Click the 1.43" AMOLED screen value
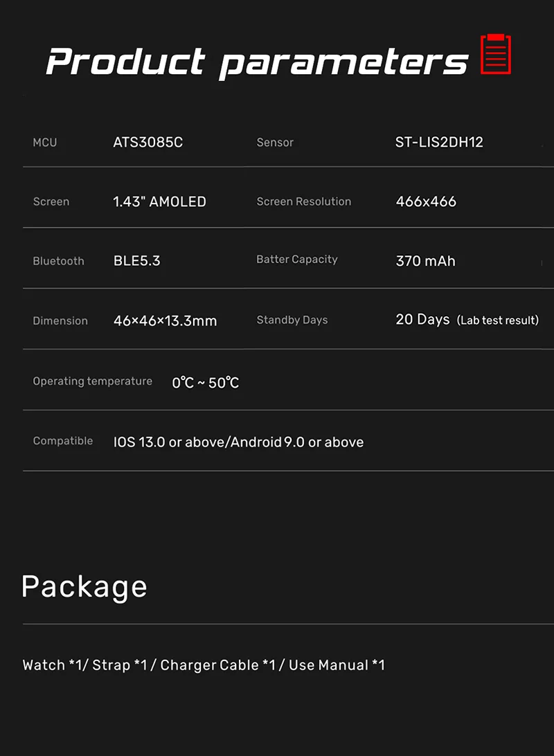This screenshot has width=554, height=756. (x=160, y=202)
